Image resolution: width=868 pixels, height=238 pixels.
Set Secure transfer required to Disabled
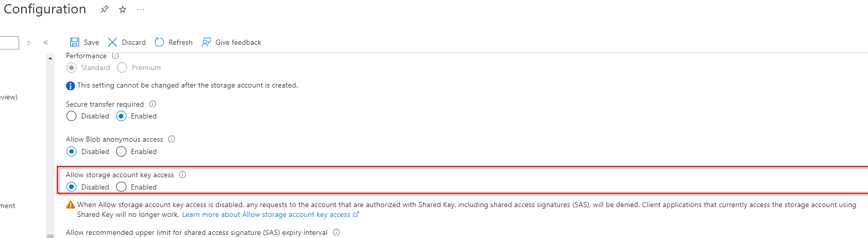click(x=72, y=116)
